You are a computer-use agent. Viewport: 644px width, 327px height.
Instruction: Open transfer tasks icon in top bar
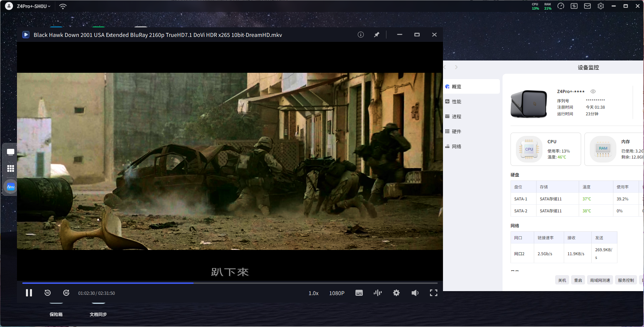pyautogui.click(x=574, y=6)
